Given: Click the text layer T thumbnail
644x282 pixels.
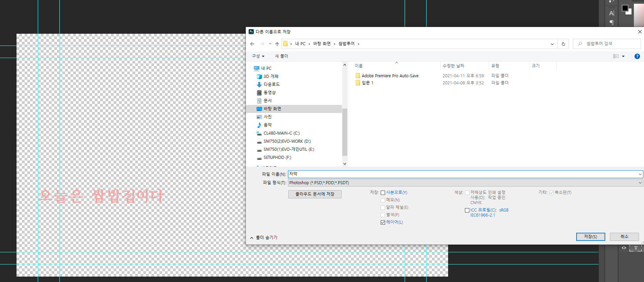Looking at the screenshot, I should pyautogui.click(x=636, y=248).
